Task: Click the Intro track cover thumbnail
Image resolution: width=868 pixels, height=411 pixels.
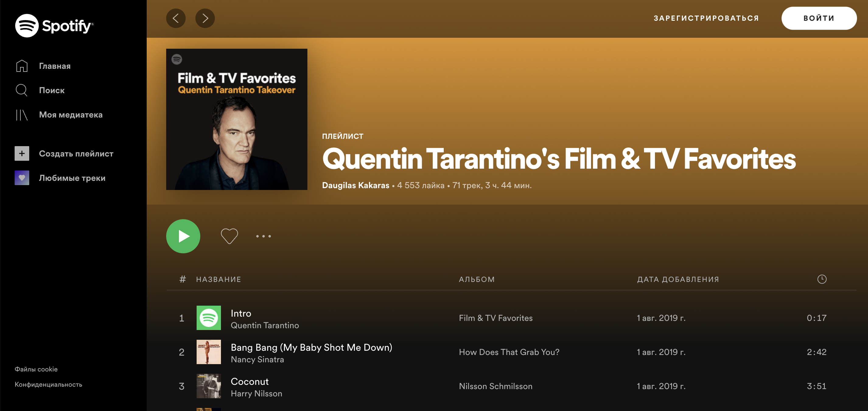Action: click(208, 318)
